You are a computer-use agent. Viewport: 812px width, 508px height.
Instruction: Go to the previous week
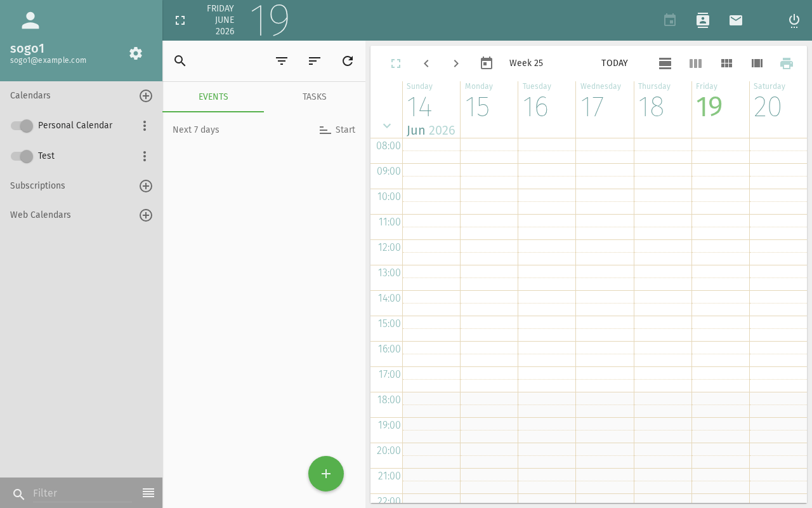coord(426,63)
